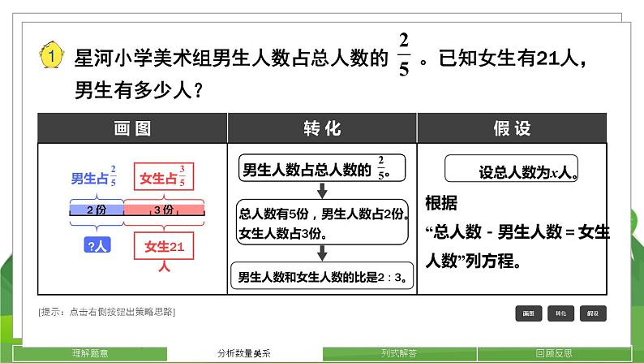644x363 pixels.
Task: Switch to the 回顾反思 tab
Action: coord(554,353)
